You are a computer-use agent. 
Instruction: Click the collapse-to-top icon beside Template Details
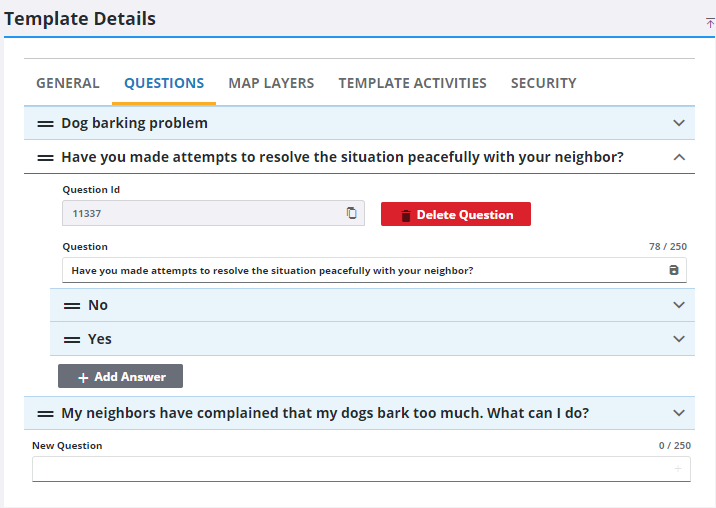pyautogui.click(x=710, y=22)
